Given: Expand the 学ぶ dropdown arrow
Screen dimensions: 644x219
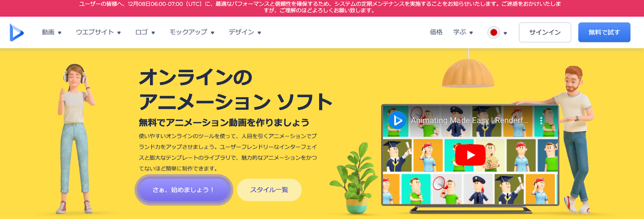Looking at the screenshot, I should (471, 33).
